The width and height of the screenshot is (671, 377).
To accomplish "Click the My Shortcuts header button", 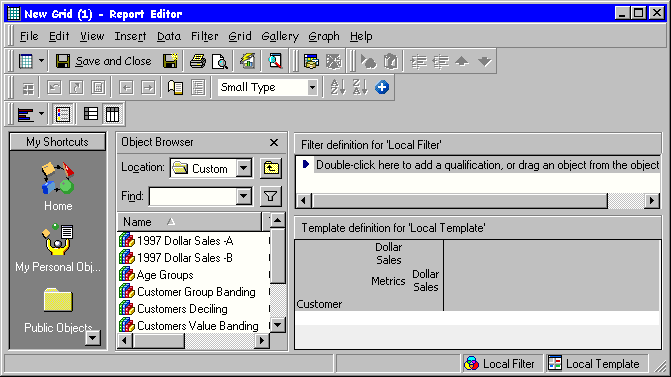I will pos(57,142).
